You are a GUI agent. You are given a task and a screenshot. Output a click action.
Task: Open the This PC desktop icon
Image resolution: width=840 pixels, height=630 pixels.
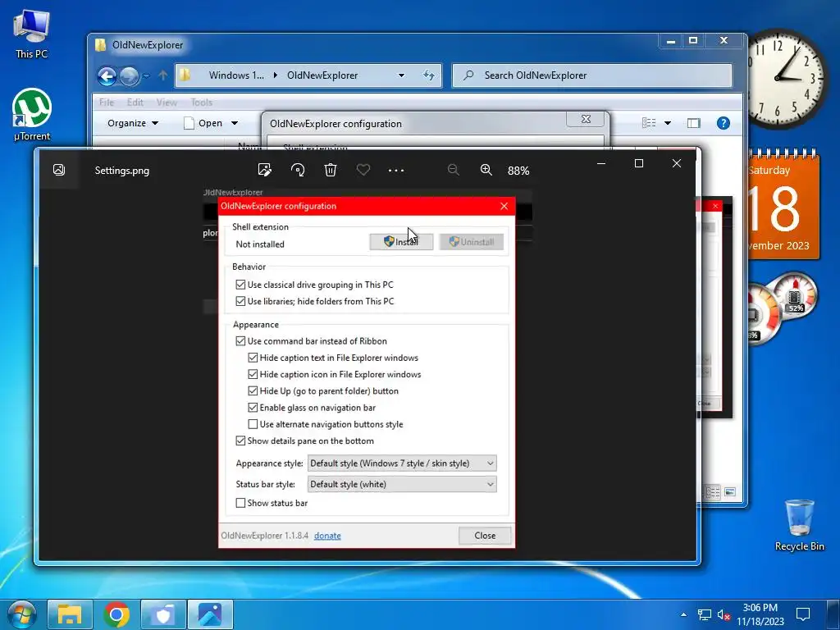[32, 33]
